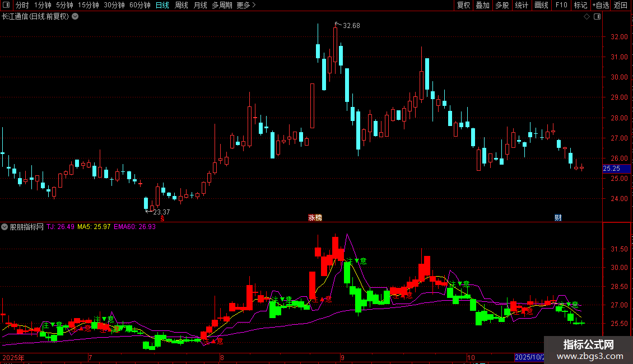The height and width of the screenshot is (364, 633).
Task: Select the 1分钟 period tab
Action: tap(43, 5)
